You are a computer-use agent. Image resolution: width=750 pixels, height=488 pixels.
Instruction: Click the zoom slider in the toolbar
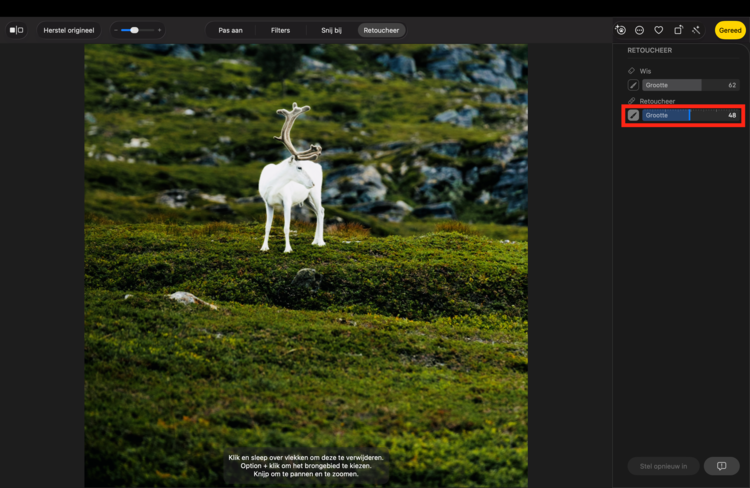(x=137, y=30)
